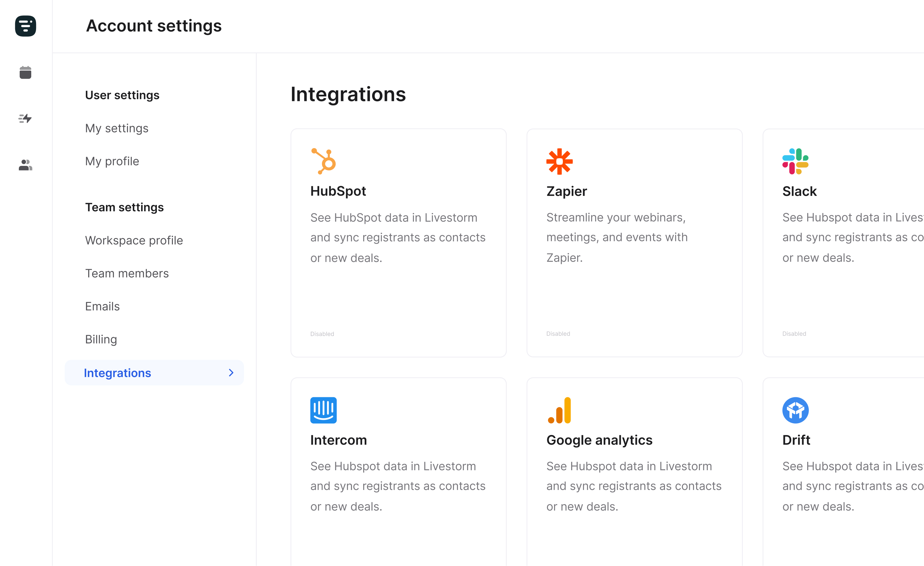Click the HubSpot description text
924x566 pixels.
pos(398,238)
